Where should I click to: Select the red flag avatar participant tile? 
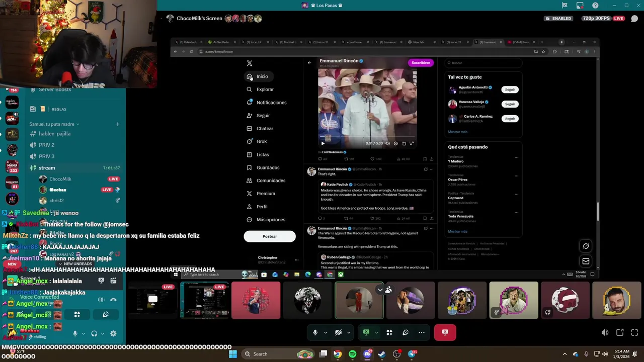256,300
